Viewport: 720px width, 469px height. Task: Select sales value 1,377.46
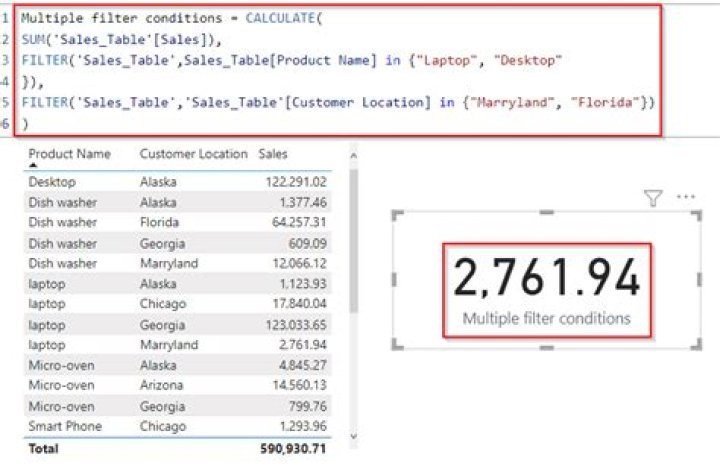(303, 203)
